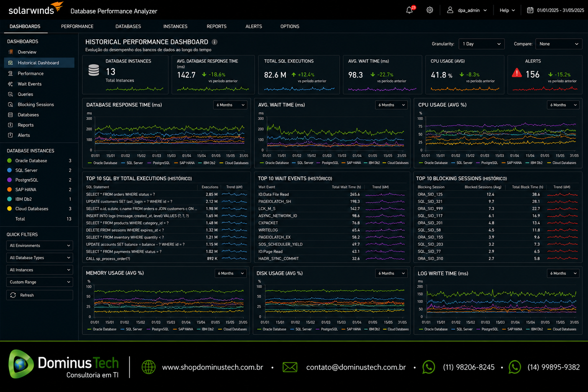Click the dpa_admin user avatar icon
The image size is (588, 392).
coord(450,10)
